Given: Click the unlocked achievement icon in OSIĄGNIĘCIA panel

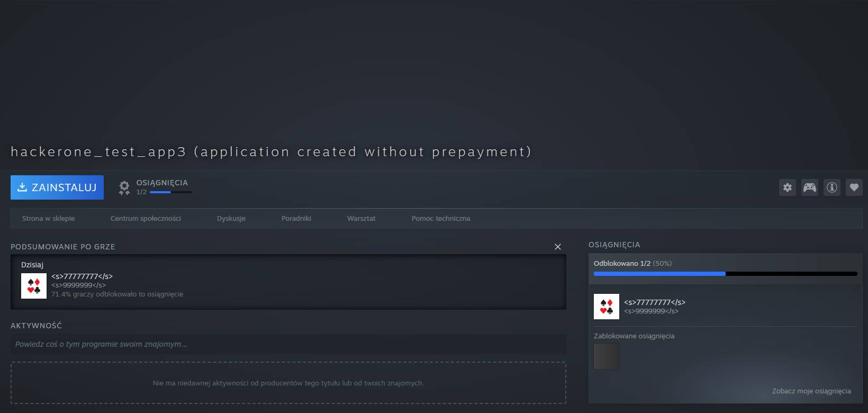Looking at the screenshot, I should [607, 307].
